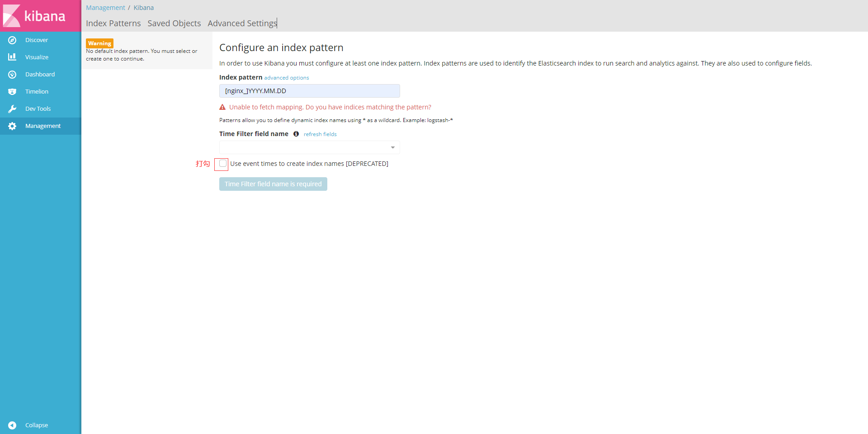Focus the Index pattern input field

click(310, 91)
